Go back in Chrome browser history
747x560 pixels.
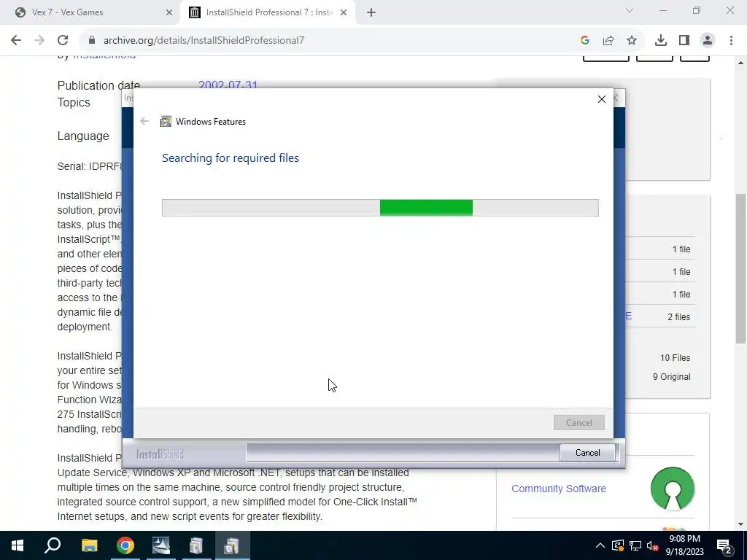click(x=16, y=41)
